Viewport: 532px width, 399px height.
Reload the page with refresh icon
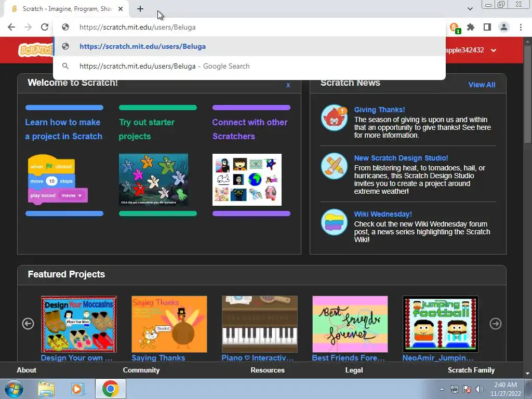pyautogui.click(x=45, y=27)
